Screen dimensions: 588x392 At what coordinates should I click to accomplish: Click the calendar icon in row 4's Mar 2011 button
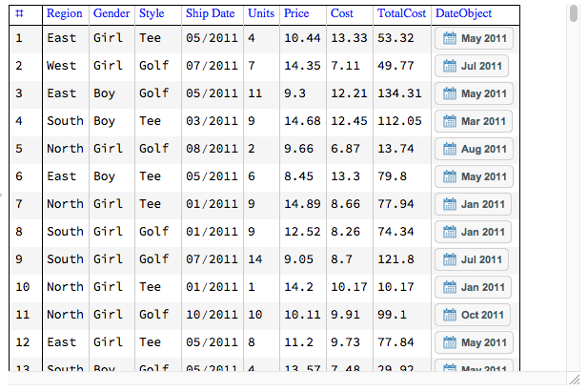point(449,121)
